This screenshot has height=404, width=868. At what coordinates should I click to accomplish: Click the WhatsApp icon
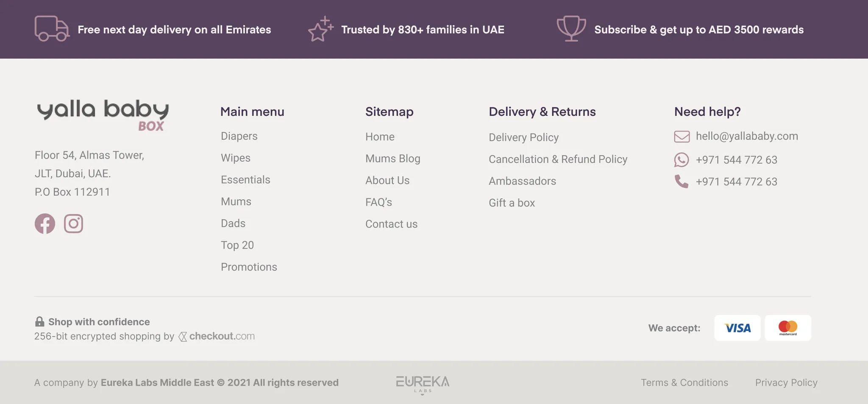(682, 160)
